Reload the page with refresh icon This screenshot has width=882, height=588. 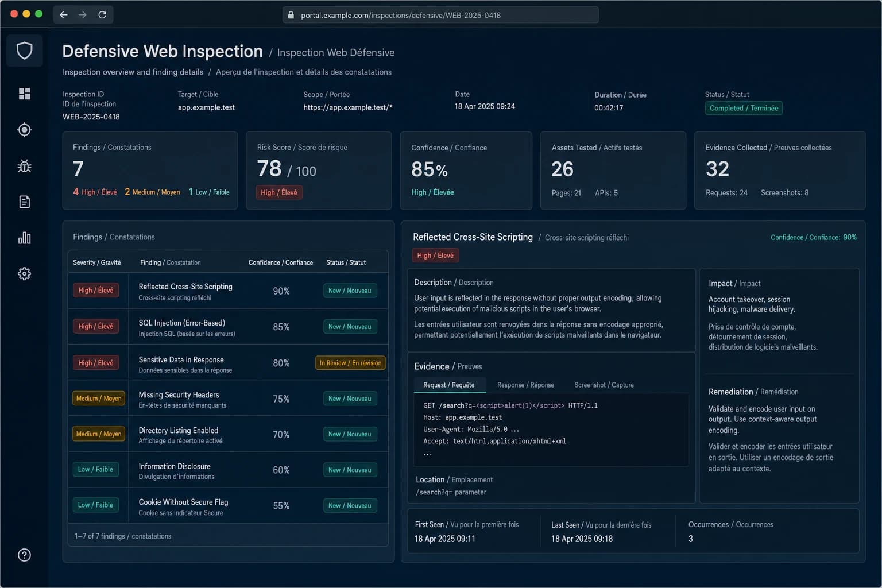tap(102, 15)
